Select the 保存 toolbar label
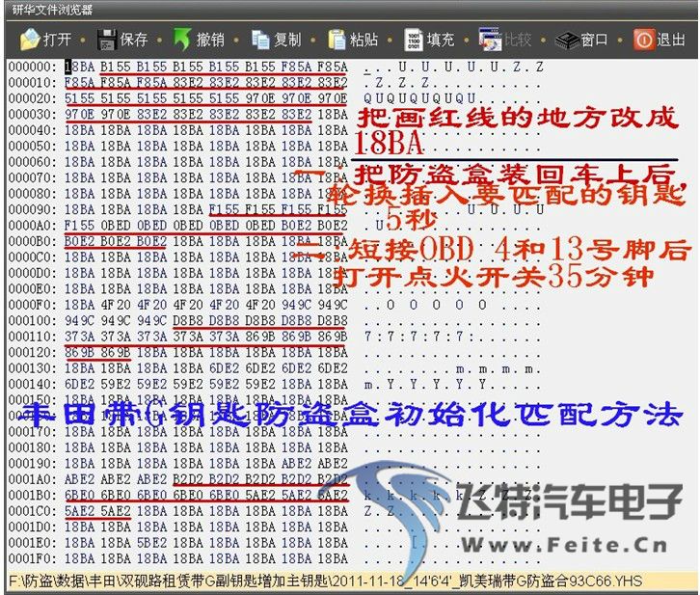This screenshot has width=700, height=595. coord(134,40)
